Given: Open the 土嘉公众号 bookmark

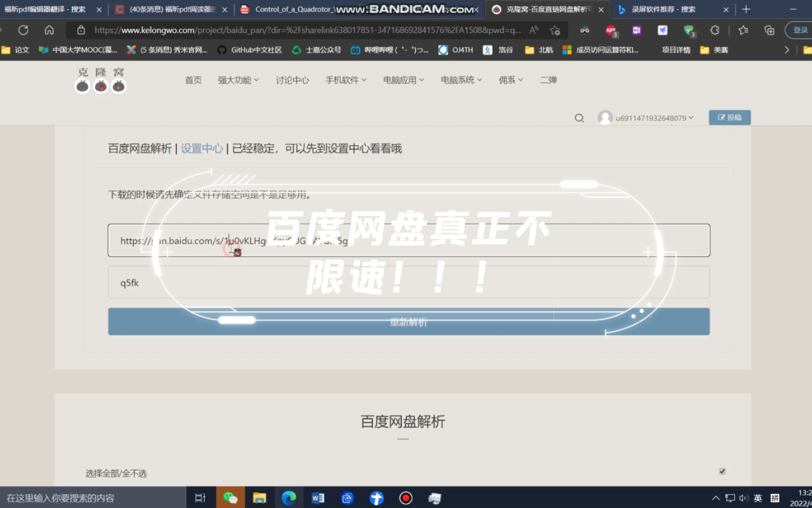Looking at the screenshot, I should pyautogui.click(x=317, y=50).
